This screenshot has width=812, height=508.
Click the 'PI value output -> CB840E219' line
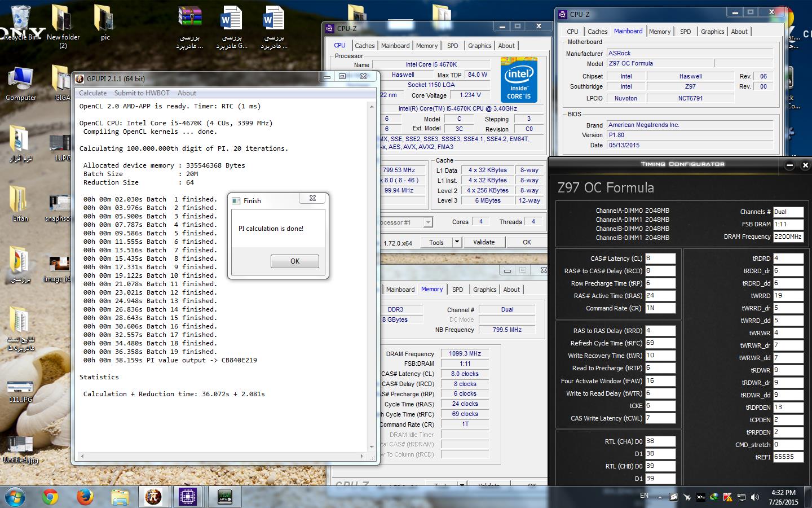[170, 360]
